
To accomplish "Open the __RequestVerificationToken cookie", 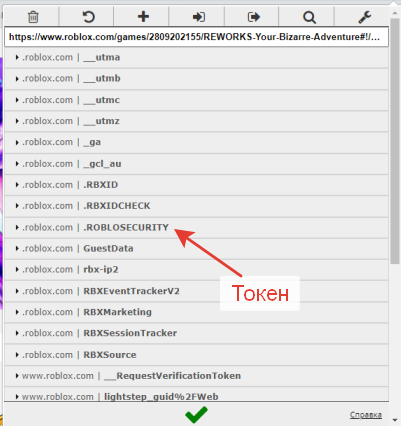I will pos(196,376).
